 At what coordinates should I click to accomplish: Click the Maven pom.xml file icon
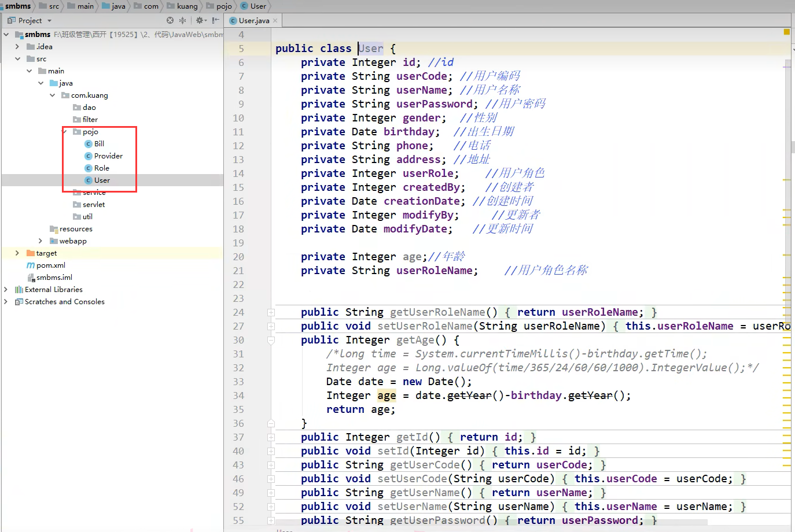(x=31, y=265)
